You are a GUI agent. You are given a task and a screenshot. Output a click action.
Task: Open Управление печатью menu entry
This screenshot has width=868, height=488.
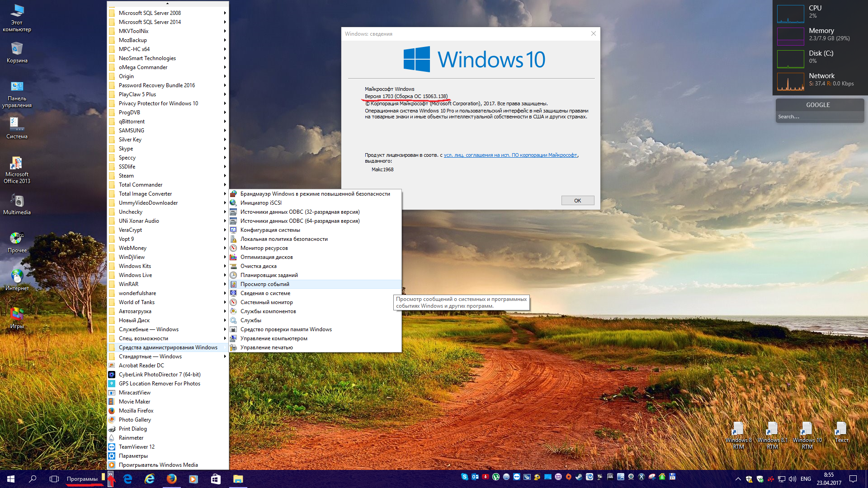click(315, 347)
